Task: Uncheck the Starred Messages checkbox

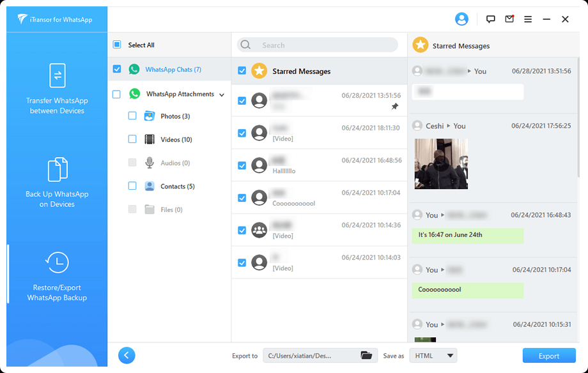Action: (242, 70)
